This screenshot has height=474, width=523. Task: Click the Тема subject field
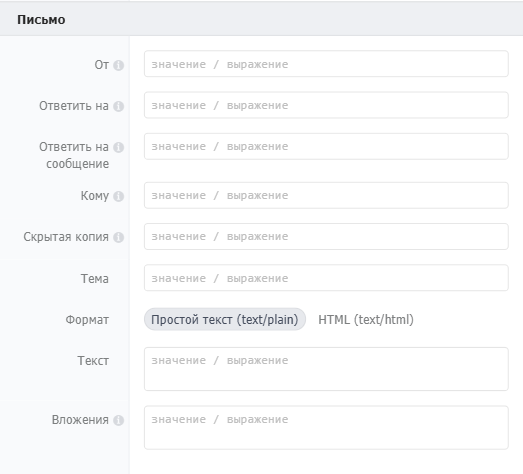coord(326,278)
